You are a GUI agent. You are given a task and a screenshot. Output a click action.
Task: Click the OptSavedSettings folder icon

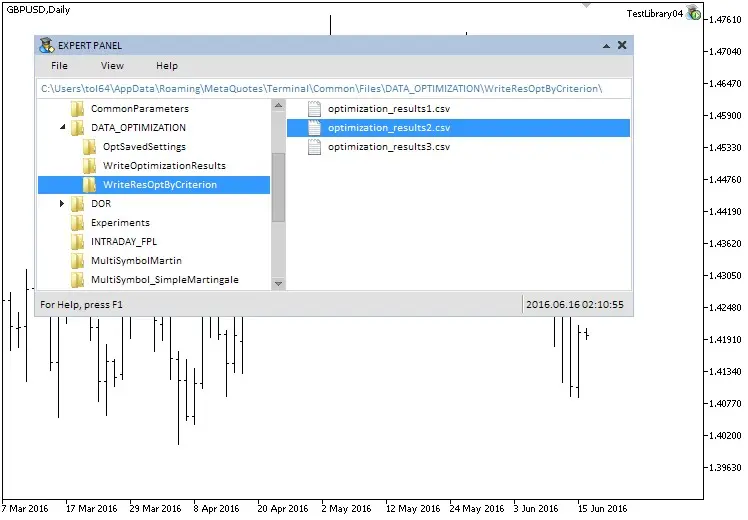tap(89, 147)
